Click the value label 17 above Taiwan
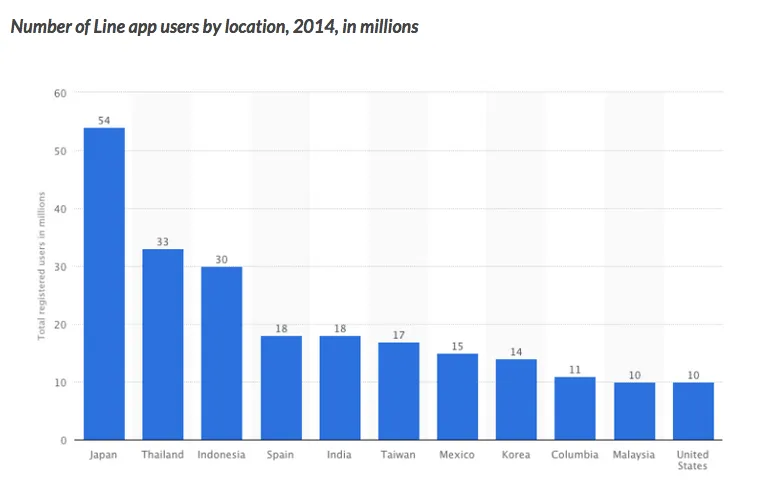 tap(399, 335)
